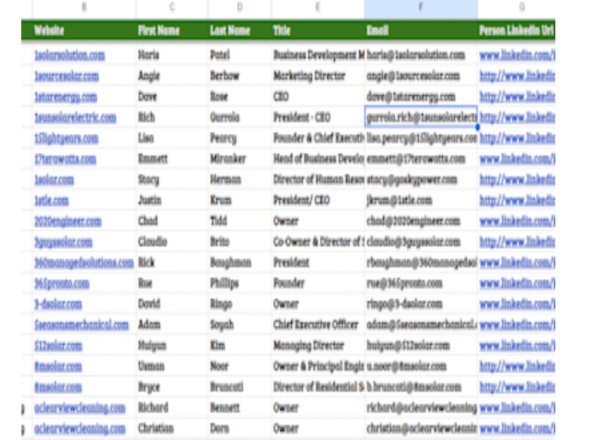Image resolution: width=590 pixels, height=440 pixels.
Task: Select email cell ringo@3-dsolar.com
Action: tap(421, 304)
